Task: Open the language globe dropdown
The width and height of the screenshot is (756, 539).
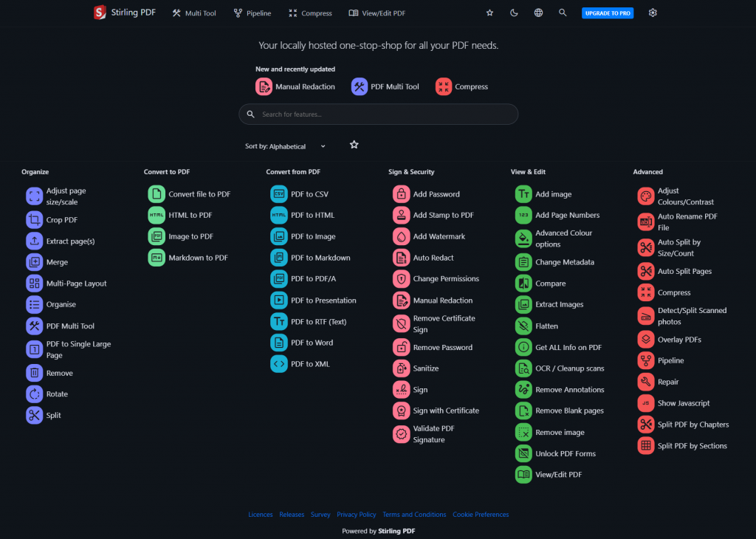Action: click(x=538, y=13)
